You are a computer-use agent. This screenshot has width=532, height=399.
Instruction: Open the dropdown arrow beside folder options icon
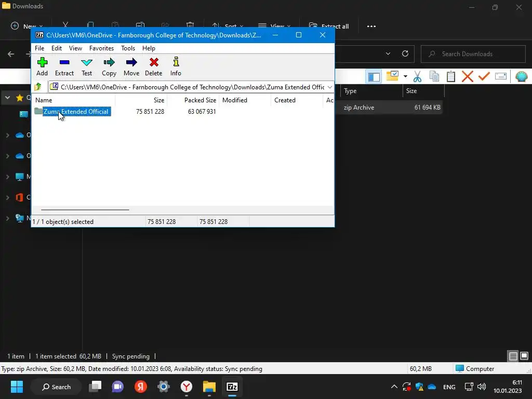tap(405, 76)
